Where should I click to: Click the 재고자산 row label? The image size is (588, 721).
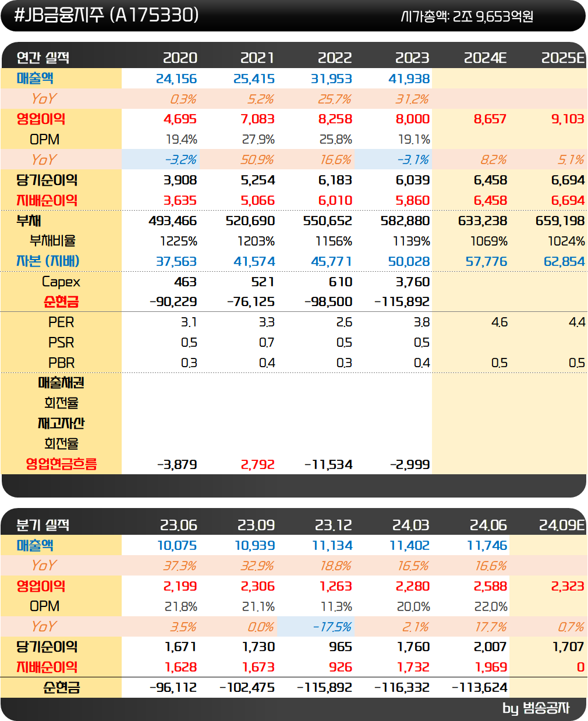click(61, 423)
